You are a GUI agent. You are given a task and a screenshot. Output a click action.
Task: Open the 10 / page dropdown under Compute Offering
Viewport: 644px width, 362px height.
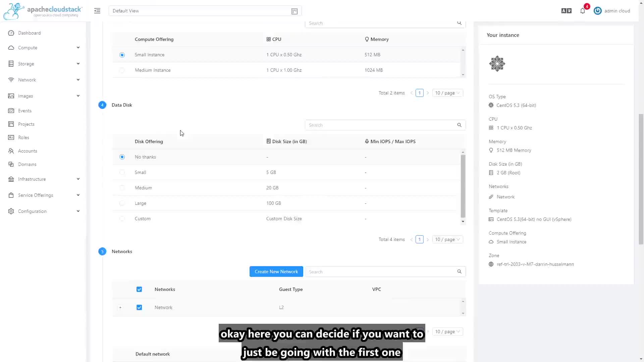[x=447, y=93]
